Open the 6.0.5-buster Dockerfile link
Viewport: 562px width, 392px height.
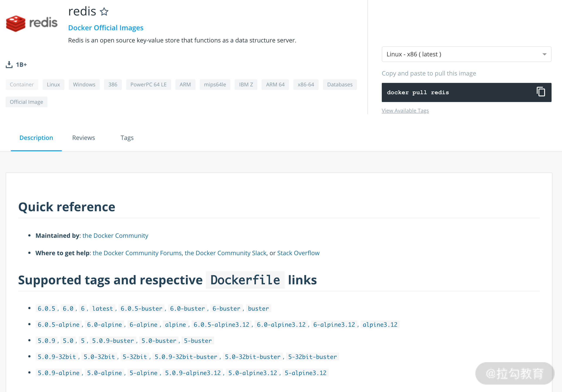coord(141,308)
